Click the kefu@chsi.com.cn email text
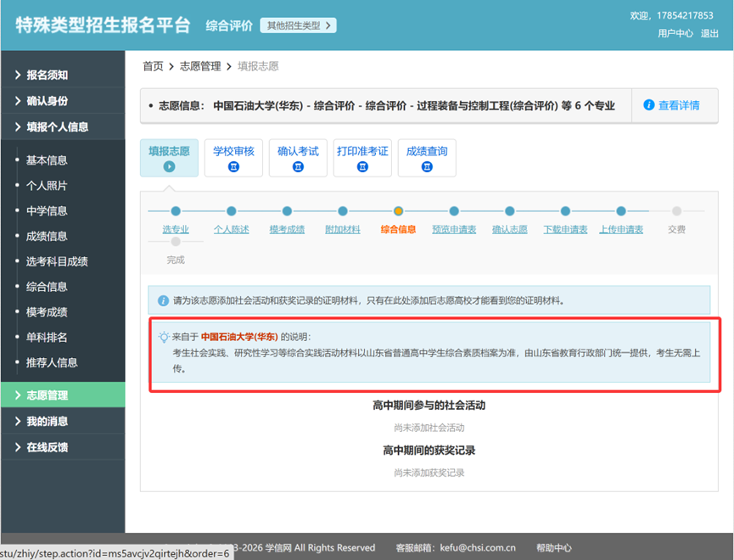The height and width of the screenshot is (560, 734). coord(478,548)
